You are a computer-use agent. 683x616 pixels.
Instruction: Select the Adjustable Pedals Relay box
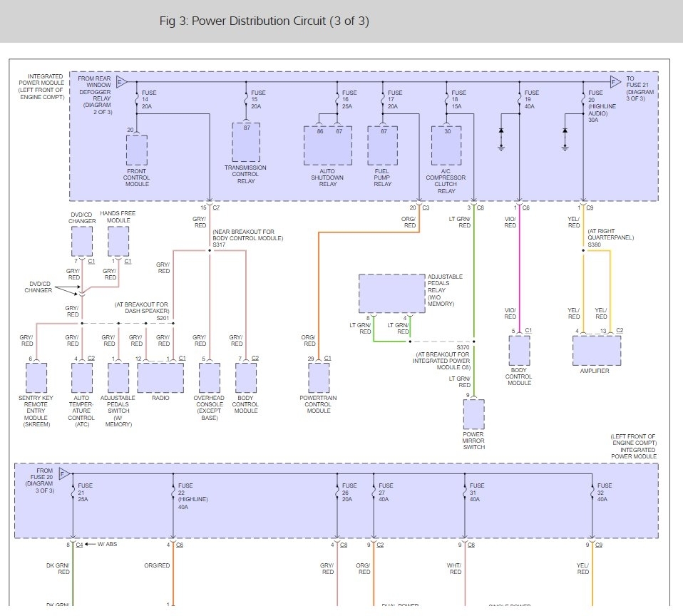tap(391, 294)
